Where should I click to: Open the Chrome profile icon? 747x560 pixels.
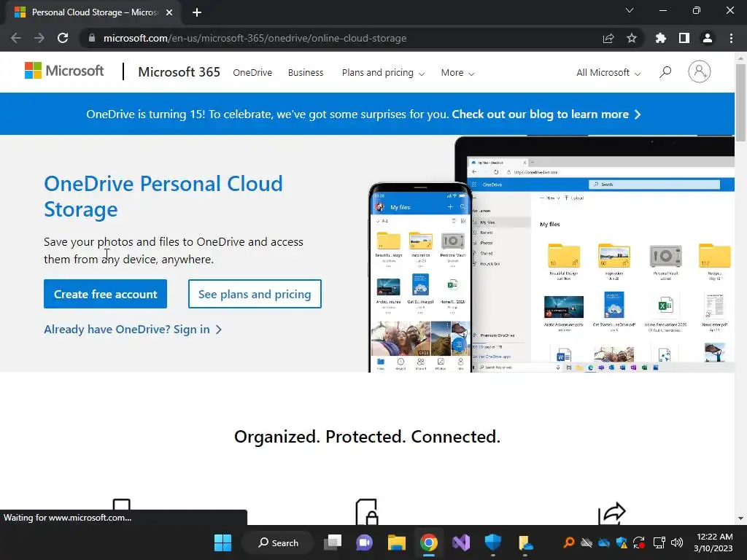click(x=708, y=38)
